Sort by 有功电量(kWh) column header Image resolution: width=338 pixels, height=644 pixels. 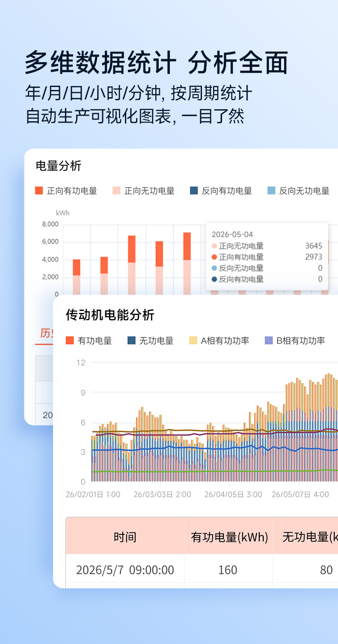point(228,536)
